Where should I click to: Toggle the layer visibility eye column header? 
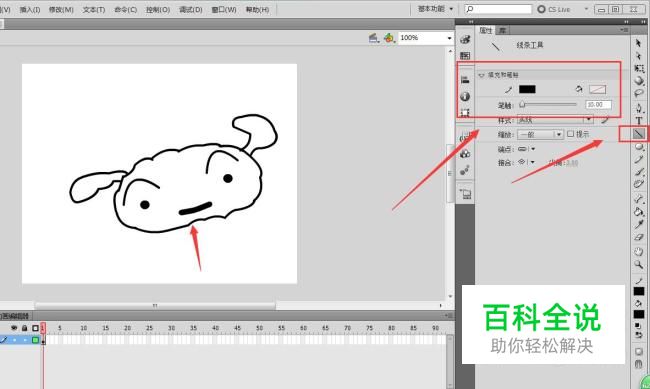click(14, 328)
